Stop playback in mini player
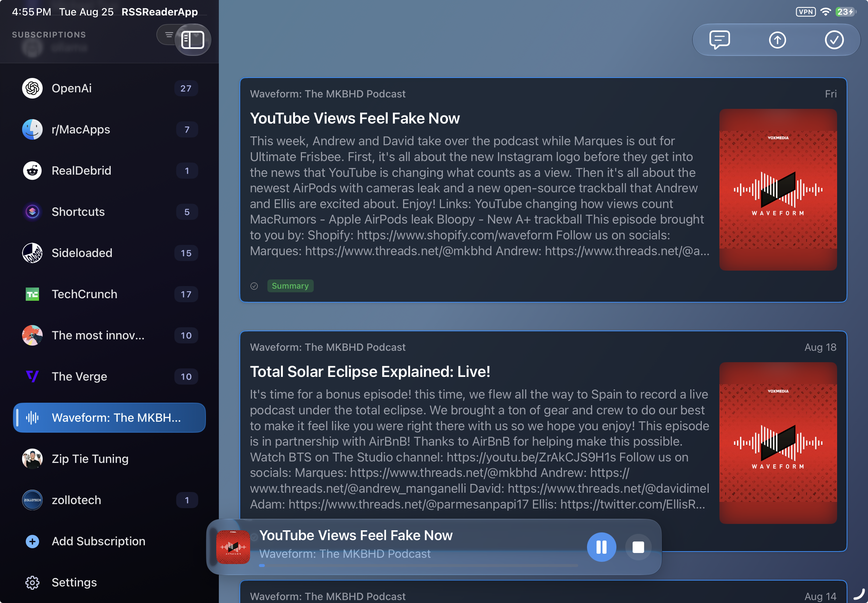The width and height of the screenshot is (868, 603). pos(638,547)
